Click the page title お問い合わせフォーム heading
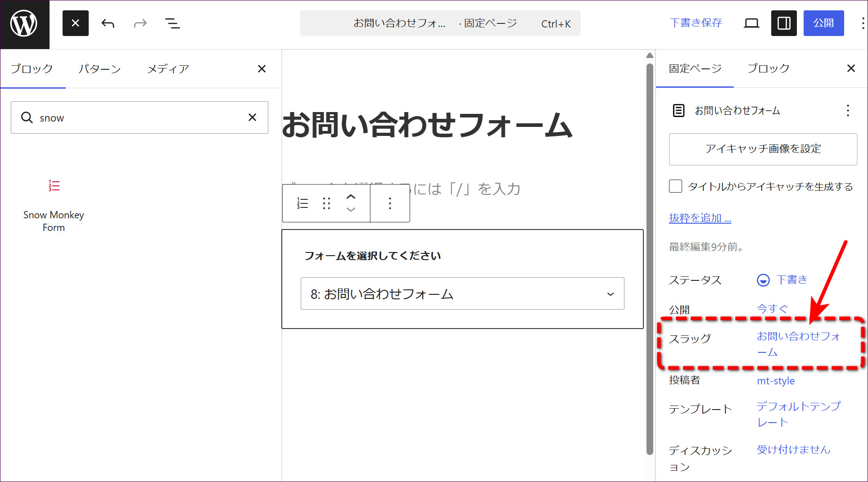Viewport: 868px width, 482px height. point(427,125)
